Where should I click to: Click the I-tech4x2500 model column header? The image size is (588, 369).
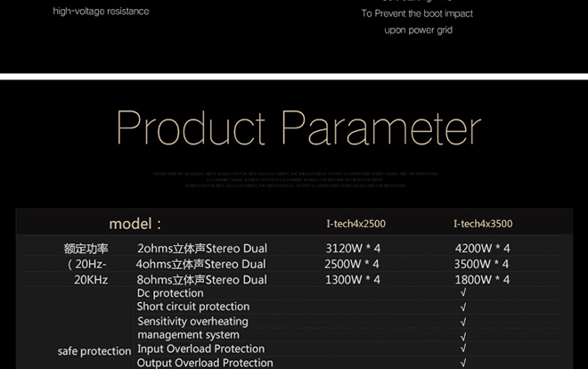pyautogui.click(x=355, y=224)
